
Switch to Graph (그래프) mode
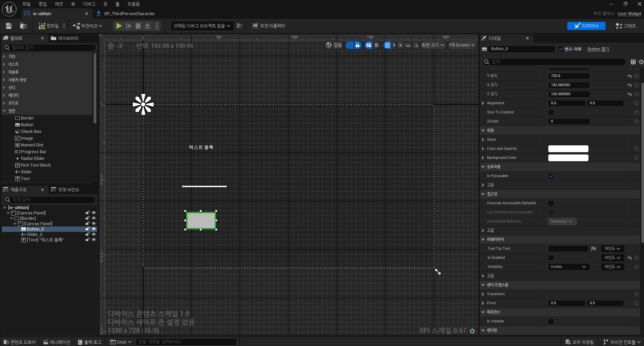626,26
